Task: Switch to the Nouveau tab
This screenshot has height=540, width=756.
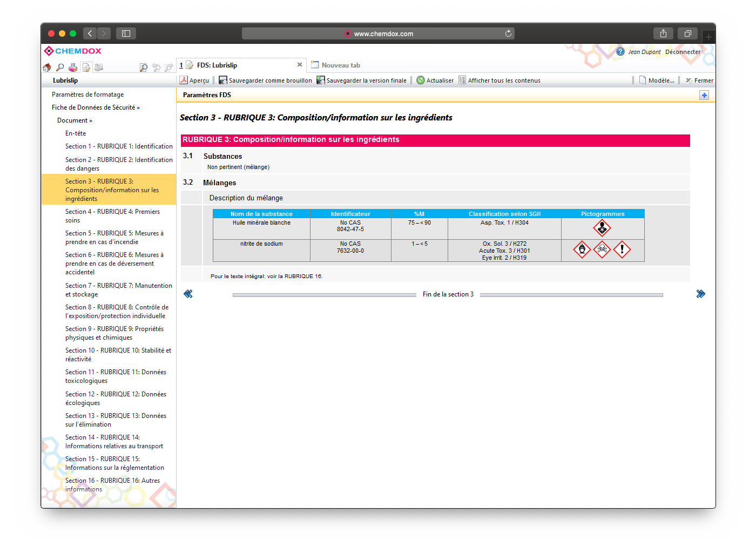Action: [x=340, y=65]
